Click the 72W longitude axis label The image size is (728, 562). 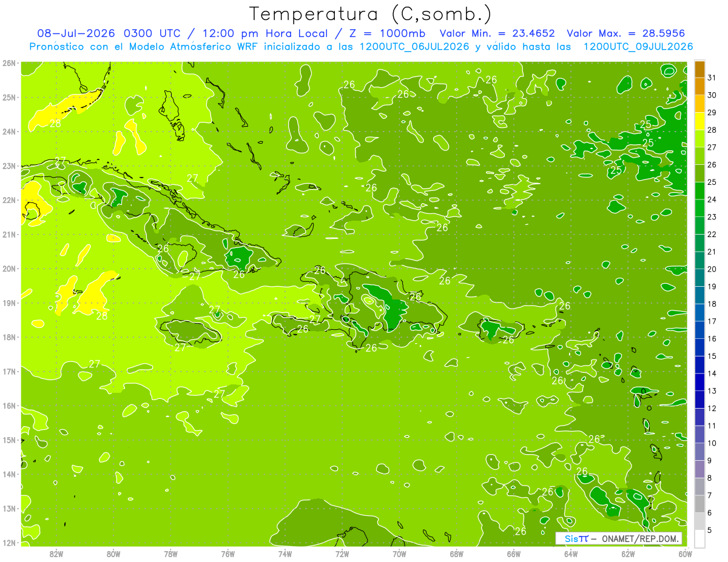(x=342, y=553)
